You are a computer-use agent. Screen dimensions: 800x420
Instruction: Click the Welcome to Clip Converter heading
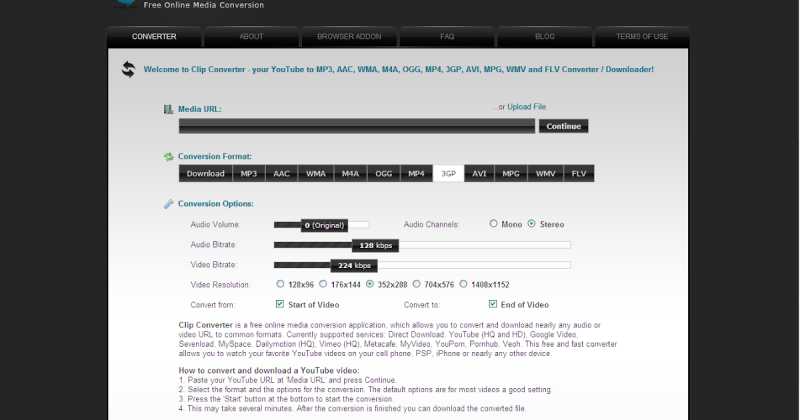click(398, 69)
